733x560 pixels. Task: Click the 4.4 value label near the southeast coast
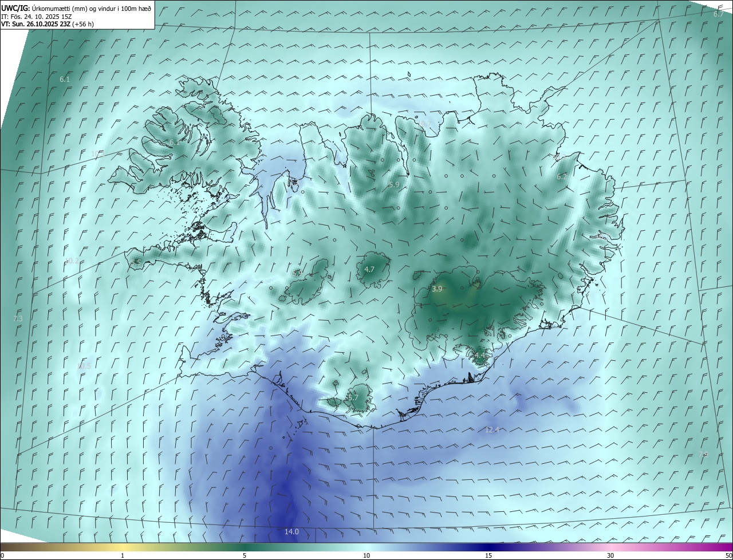(480, 356)
